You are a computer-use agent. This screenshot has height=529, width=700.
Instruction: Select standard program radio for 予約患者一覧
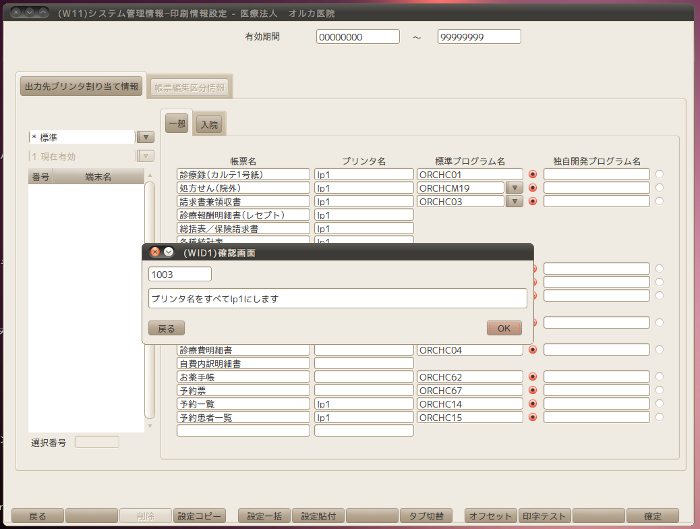pos(533,418)
